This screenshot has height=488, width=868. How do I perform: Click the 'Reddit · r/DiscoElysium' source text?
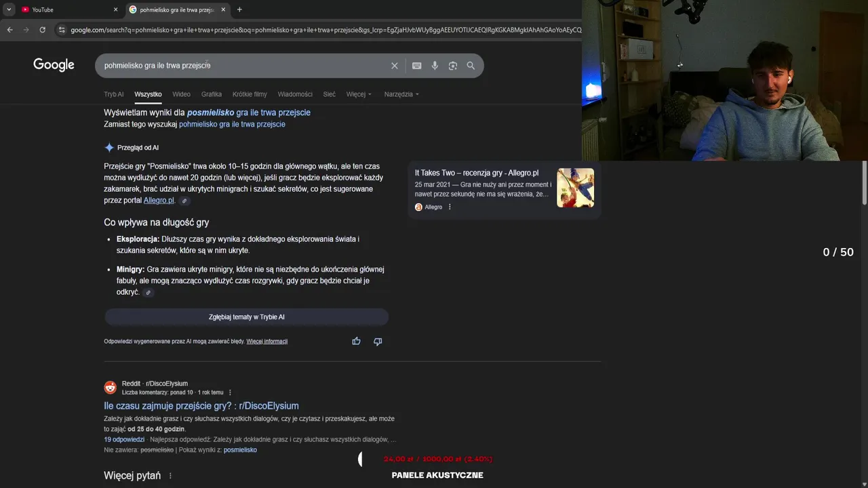[155, 384]
